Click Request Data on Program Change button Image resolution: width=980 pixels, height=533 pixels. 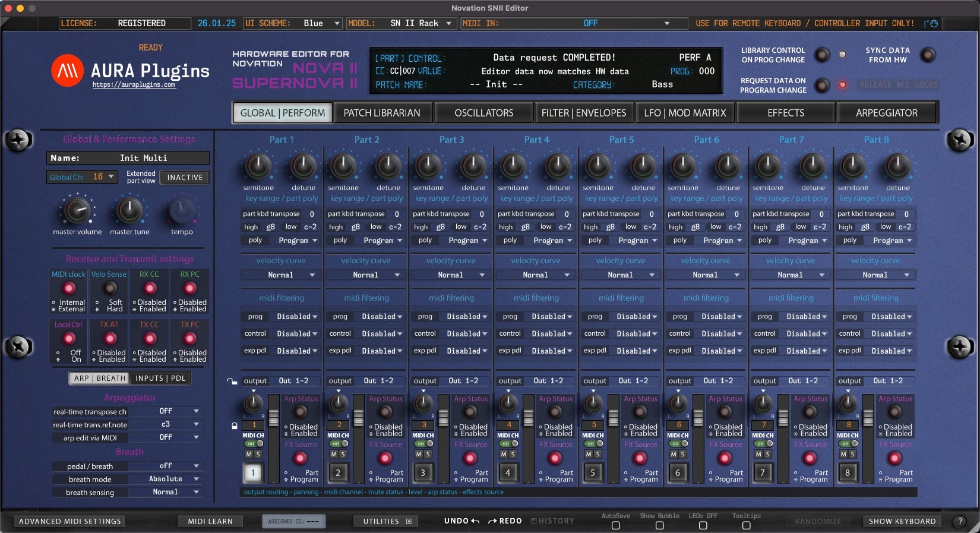coord(822,86)
